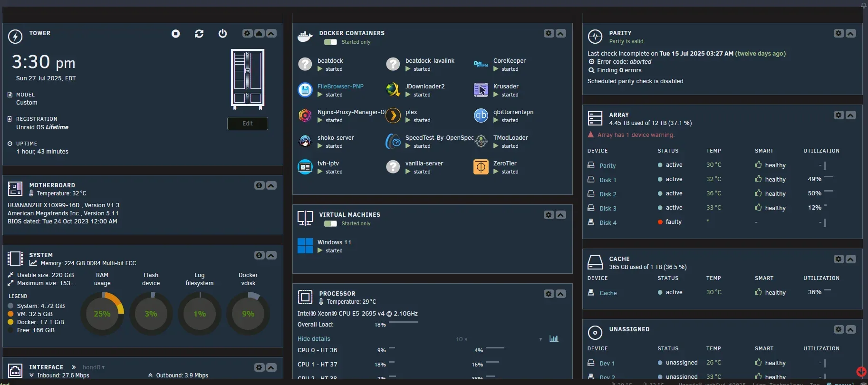
Task: Click the Dev 1 unassigned device link
Action: (607, 364)
